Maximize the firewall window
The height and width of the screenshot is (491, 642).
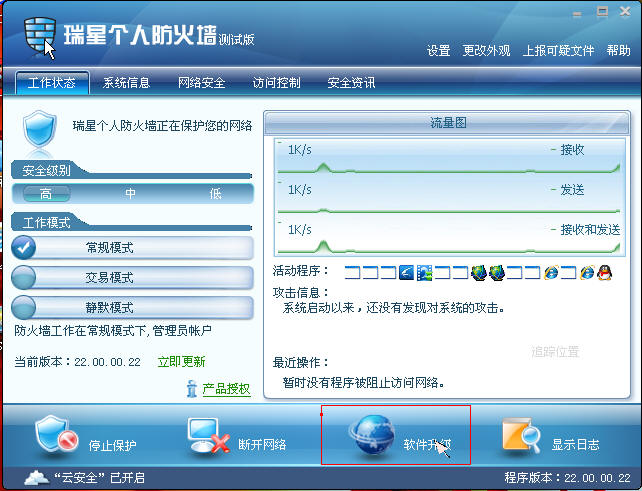tap(602, 12)
